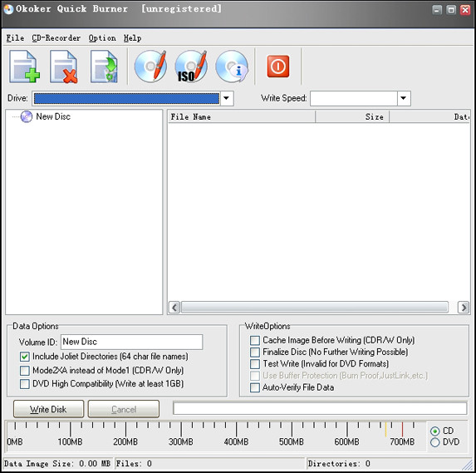Click the write progress bar
The image size is (476, 473).
(x=320, y=408)
